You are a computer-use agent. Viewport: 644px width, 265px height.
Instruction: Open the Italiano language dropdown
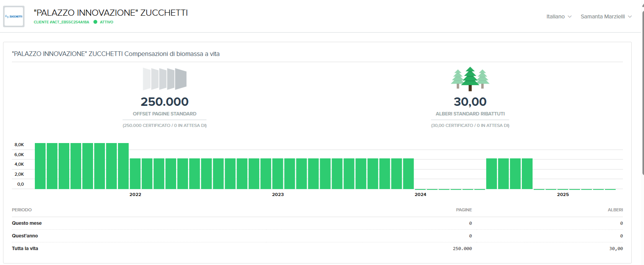(x=559, y=16)
